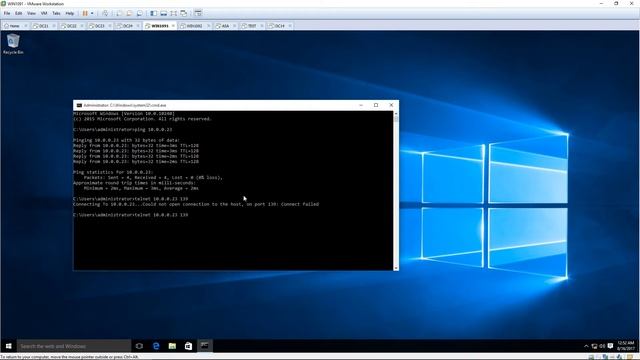Click the Command Prompt taskbar button
The width and height of the screenshot is (640, 360).
[204, 346]
